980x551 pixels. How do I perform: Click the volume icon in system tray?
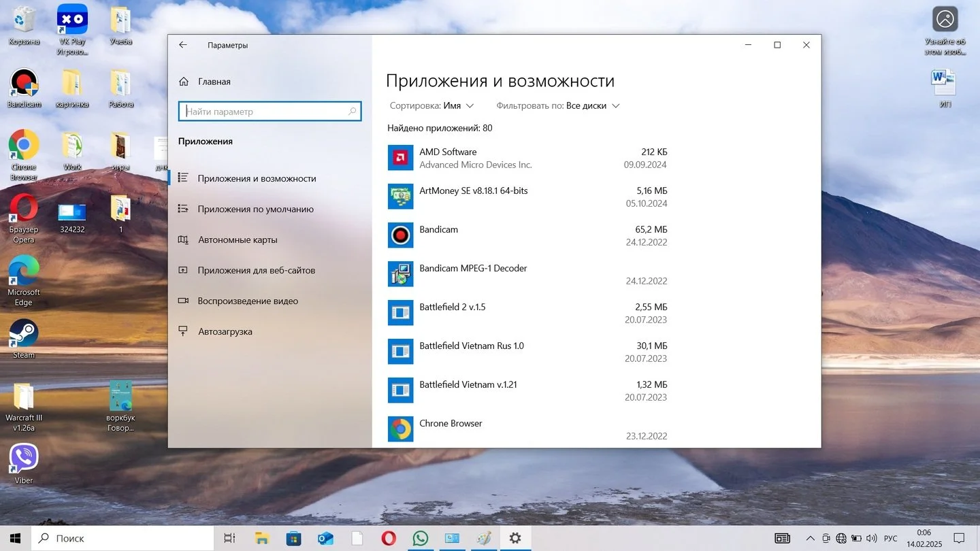(x=873, y=538)
